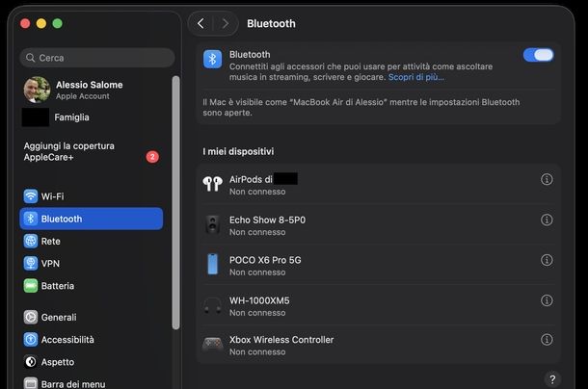Turn off the Bluetooth toggle switch

pyautogui.click(x=538, y=55)
